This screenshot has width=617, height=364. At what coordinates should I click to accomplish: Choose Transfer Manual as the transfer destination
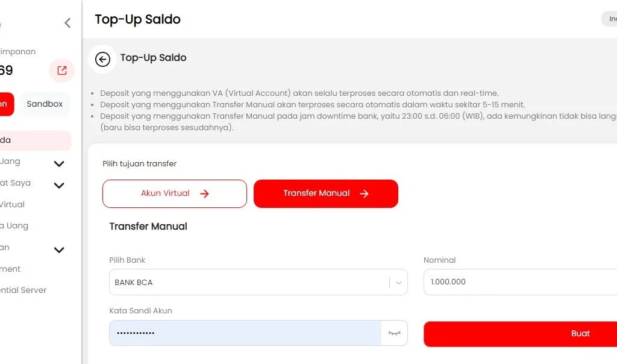(x=325, y=193)
